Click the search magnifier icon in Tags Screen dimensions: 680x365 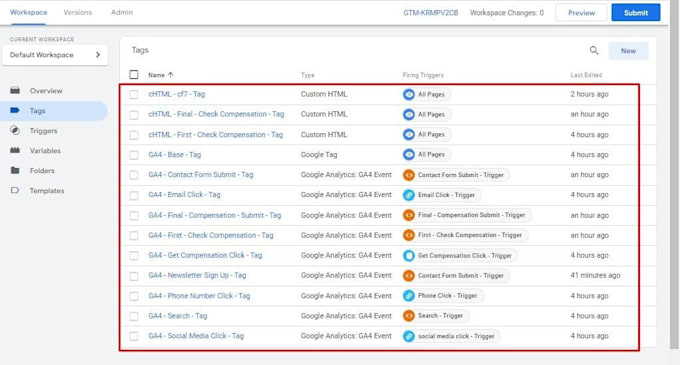[x=594, y=51]
